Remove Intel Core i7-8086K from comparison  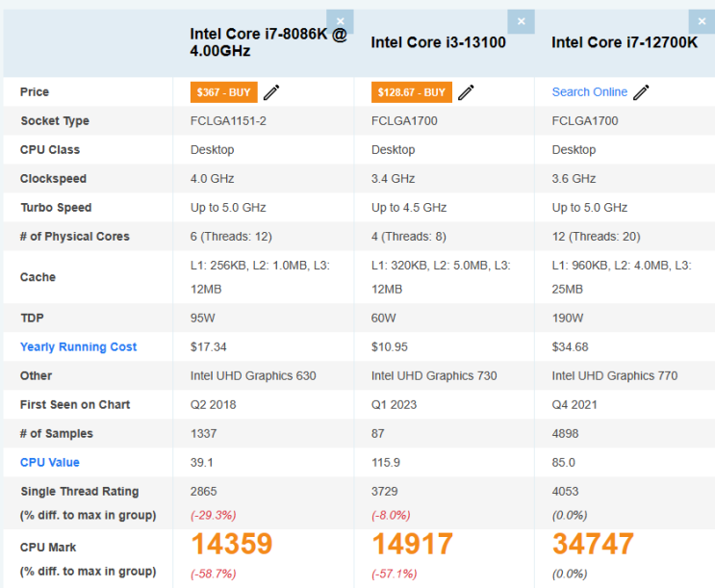340,21
